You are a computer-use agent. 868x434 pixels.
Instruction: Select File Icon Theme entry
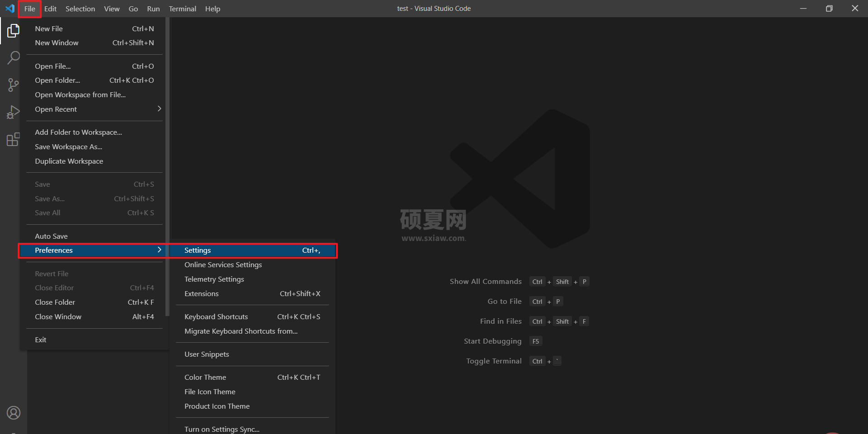(252, 392)
